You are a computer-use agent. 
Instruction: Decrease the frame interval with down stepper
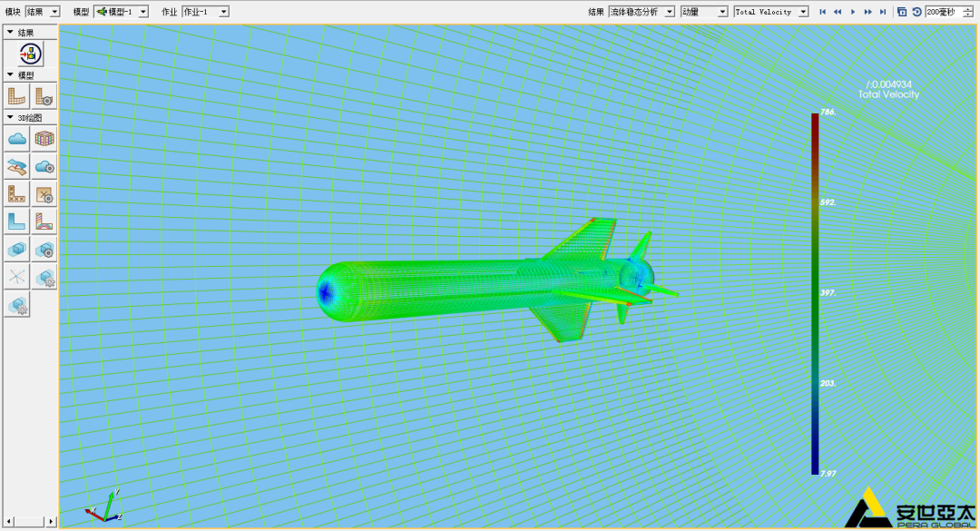pos(968,15)
